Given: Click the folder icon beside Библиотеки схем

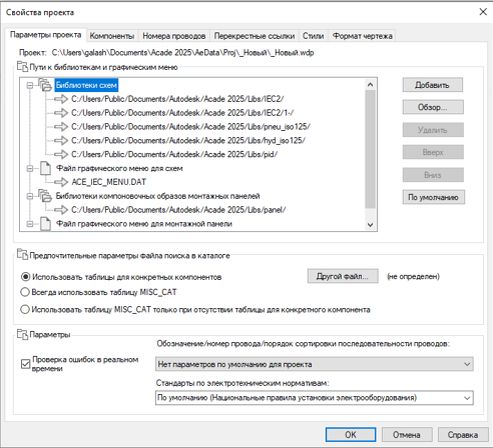Looking at the screenshot, I should pos(45,85).
